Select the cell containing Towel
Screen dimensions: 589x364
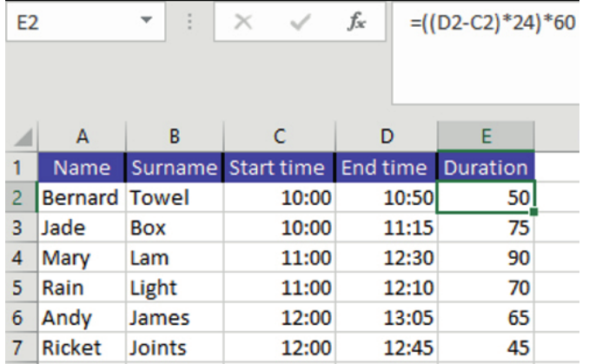click(x=175, y=197)
